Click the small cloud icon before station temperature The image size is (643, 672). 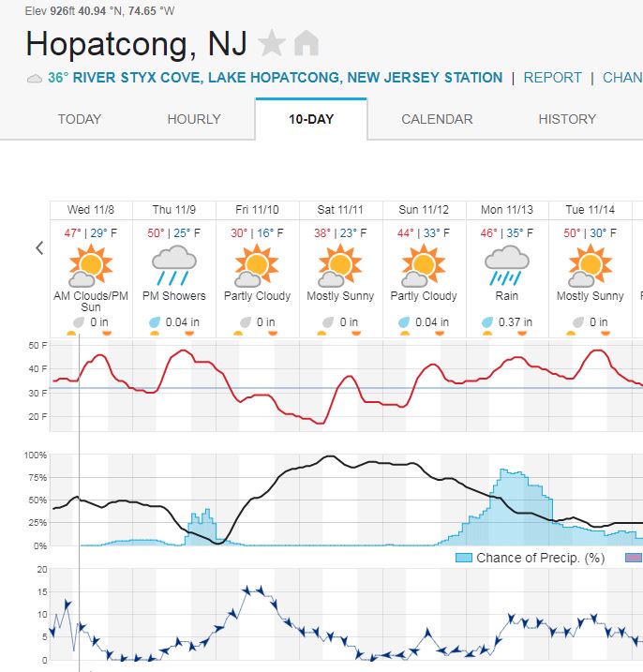tap(35, 79)
